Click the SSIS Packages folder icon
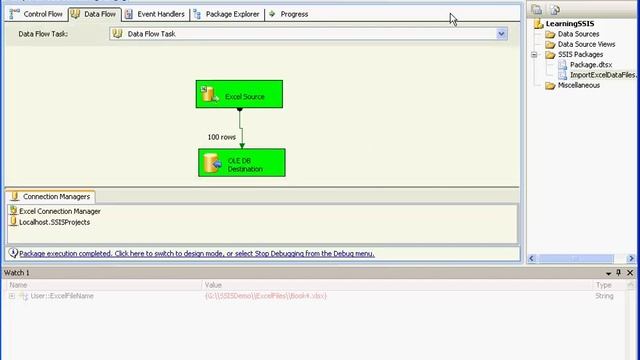Screen dimensions: 640x360 [x=550, y=54]
